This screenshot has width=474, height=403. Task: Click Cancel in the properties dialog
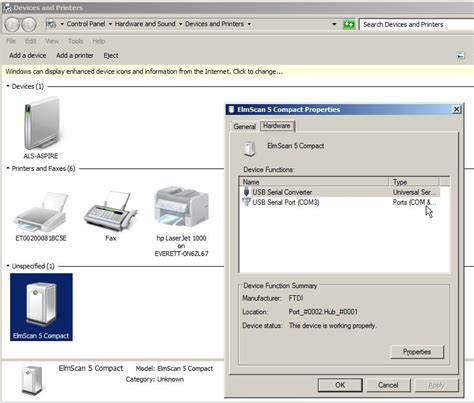388,385
